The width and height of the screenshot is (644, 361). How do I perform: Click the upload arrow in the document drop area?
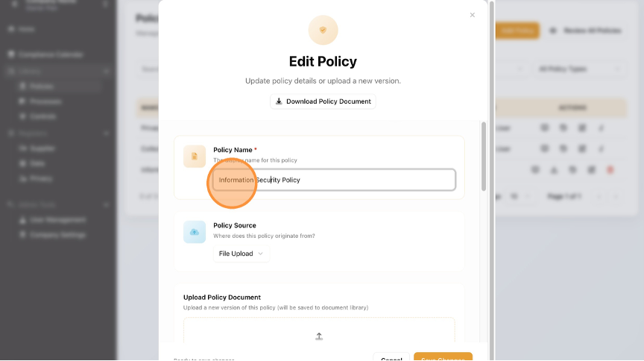pyautogui.click(x=319, y=336)
